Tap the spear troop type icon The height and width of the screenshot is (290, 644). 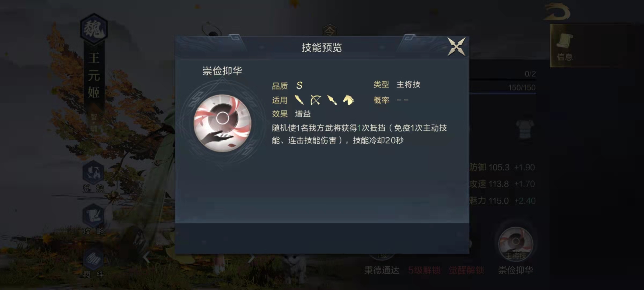coord(332,100)
